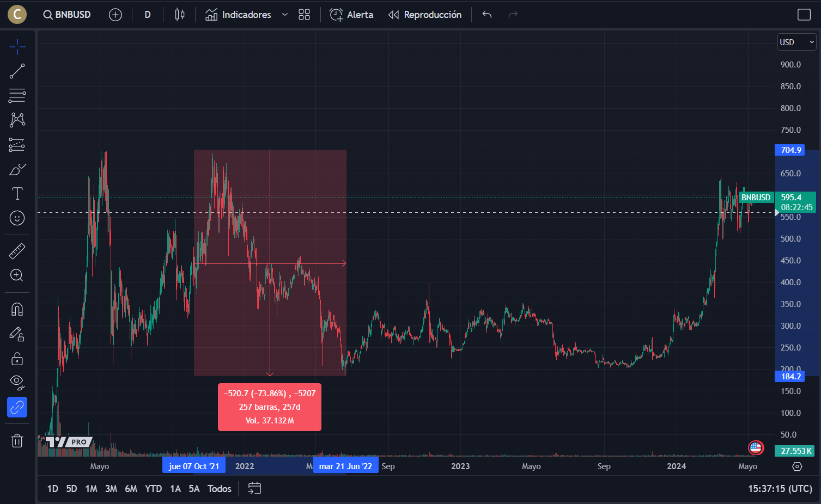Expand the Indicadores favorites chevron
The image size is (821, 504).
coord(284,15)
